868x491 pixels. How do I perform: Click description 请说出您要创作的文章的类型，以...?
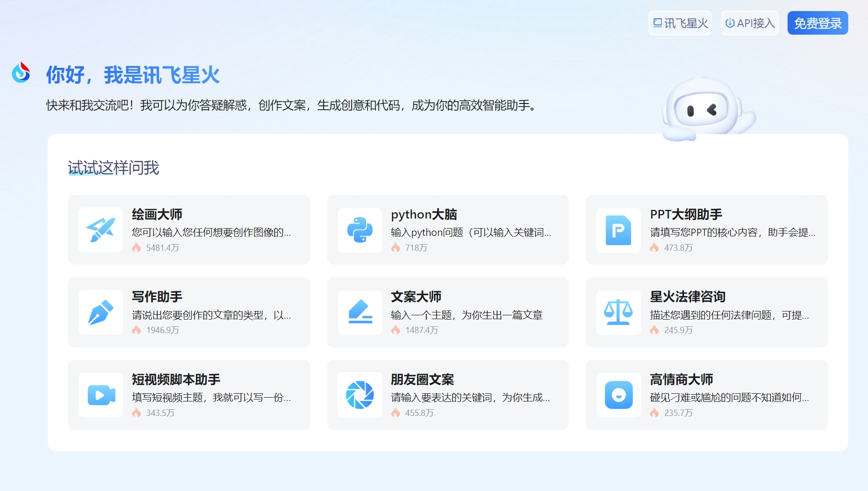pyautogui.click(x=211, y=315)
